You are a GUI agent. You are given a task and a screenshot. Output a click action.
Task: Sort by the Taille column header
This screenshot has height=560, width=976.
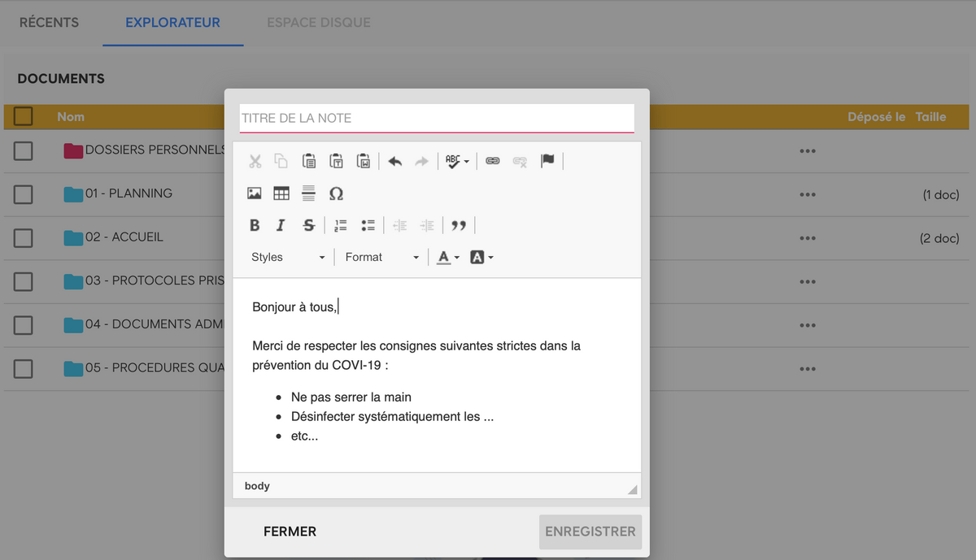(930, 117)
